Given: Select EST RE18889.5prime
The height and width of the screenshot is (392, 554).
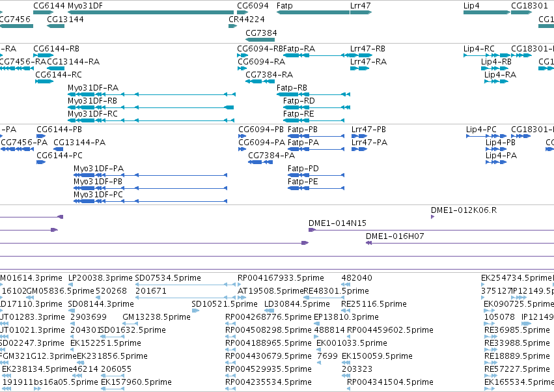Looking at the screenshot, I should [491, 362].
